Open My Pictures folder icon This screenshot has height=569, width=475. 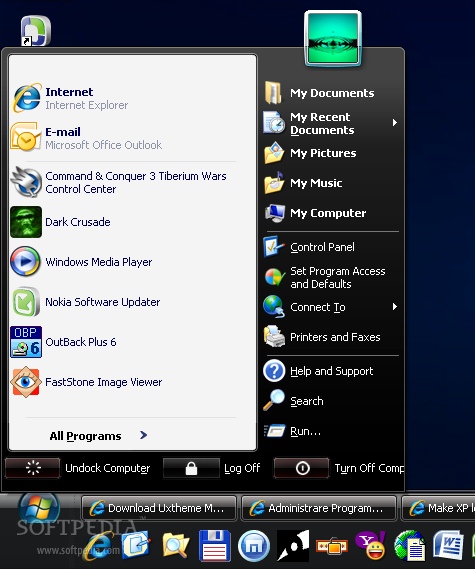tap(274, 153)
